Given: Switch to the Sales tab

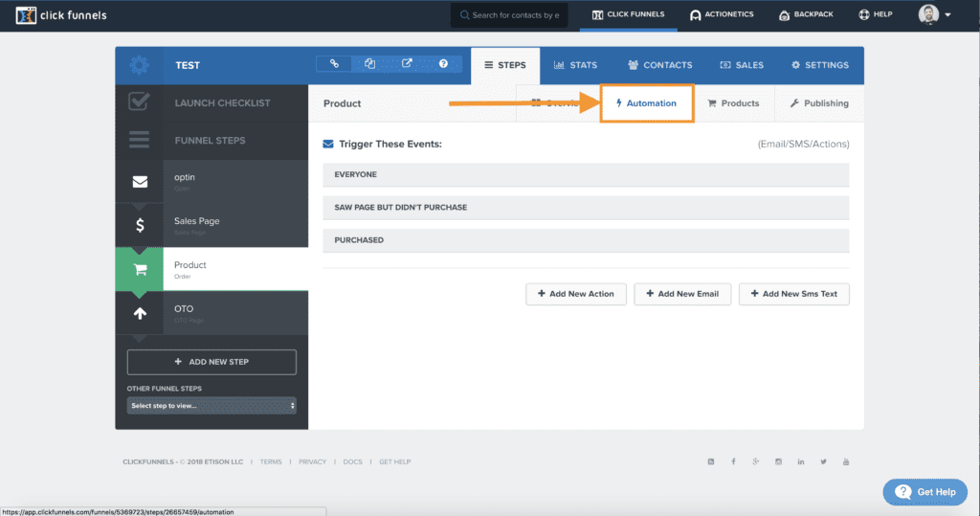Looking at the screenshot, I should [x=742, y=65].
